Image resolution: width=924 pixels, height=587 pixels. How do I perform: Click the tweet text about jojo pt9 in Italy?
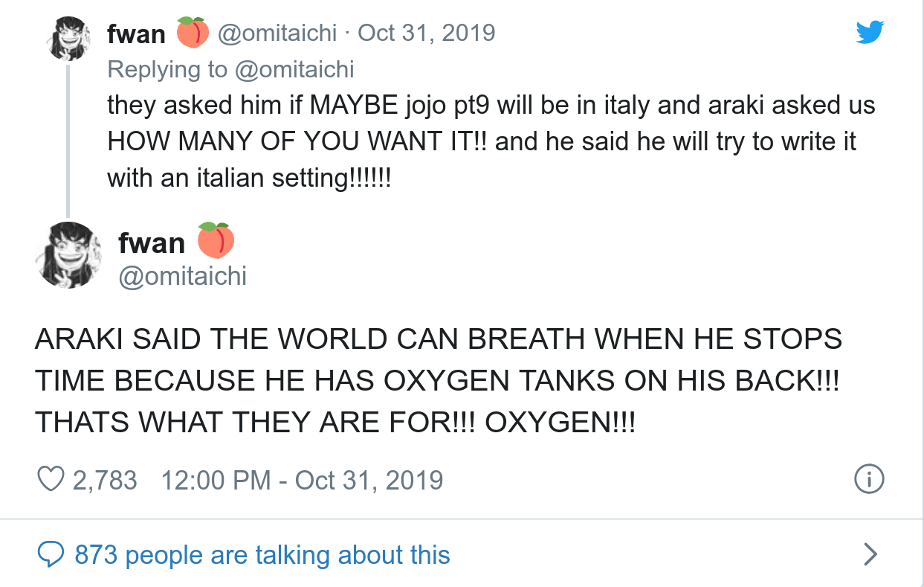tap(491, 141)
